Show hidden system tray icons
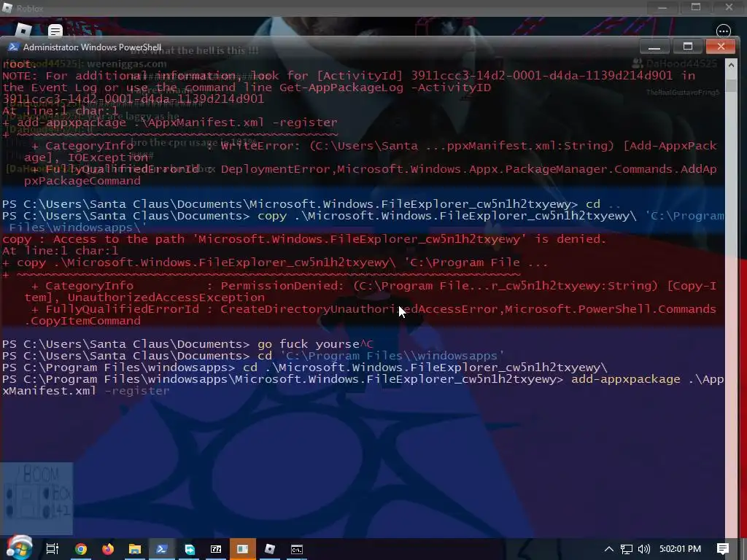This screenshot has width=747, height=560. pos(608,549)
